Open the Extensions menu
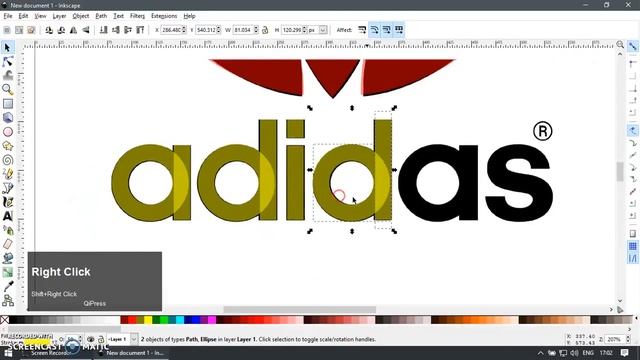Viewport: 640px width, 360px height. point(164,16)
